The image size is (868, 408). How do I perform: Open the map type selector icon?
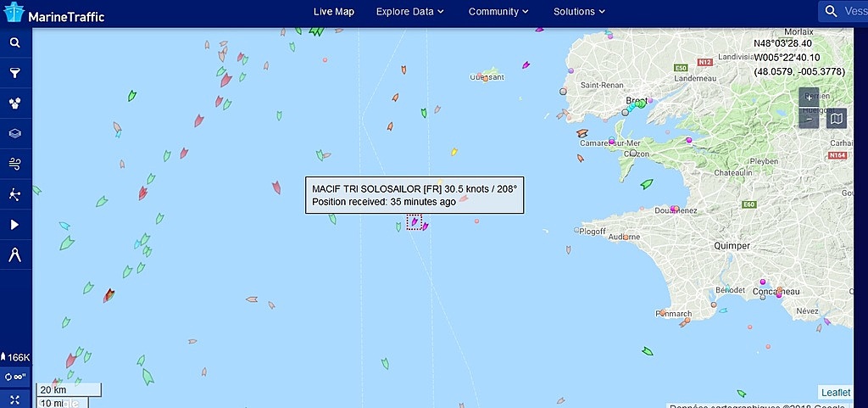pyautogui.click(x=837, y=119)
